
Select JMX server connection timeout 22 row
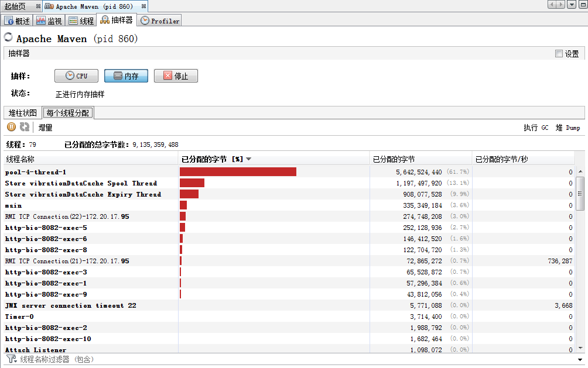[289, 305]
